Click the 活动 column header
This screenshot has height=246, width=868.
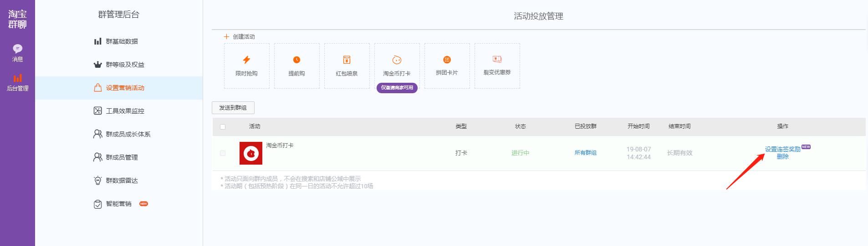point(255,126)
